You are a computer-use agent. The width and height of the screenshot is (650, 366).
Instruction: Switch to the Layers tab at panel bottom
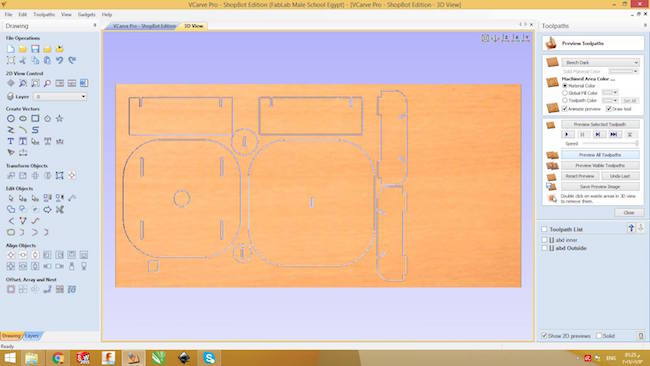pos(32,336)
